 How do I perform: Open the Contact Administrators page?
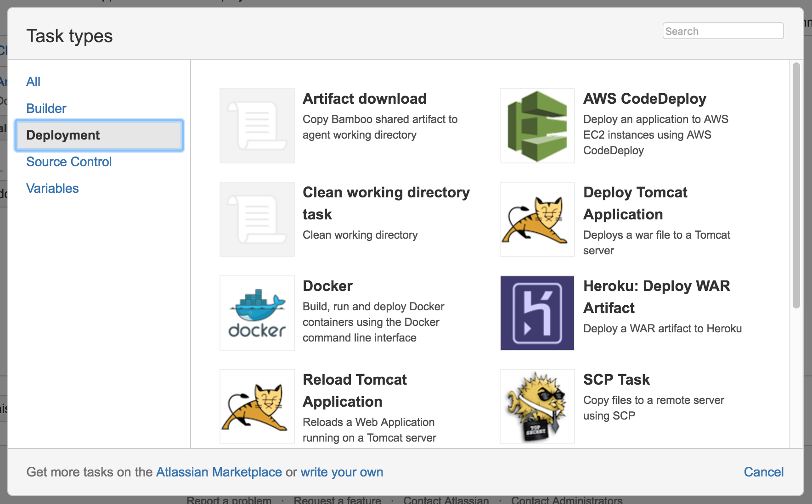click(x=567, y=500)
